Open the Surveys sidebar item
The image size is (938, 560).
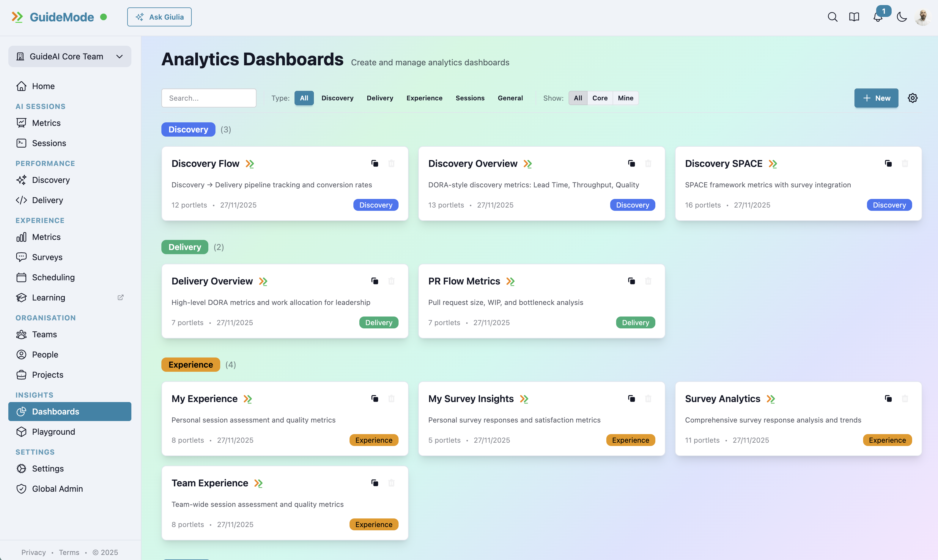tap(47, 257)
